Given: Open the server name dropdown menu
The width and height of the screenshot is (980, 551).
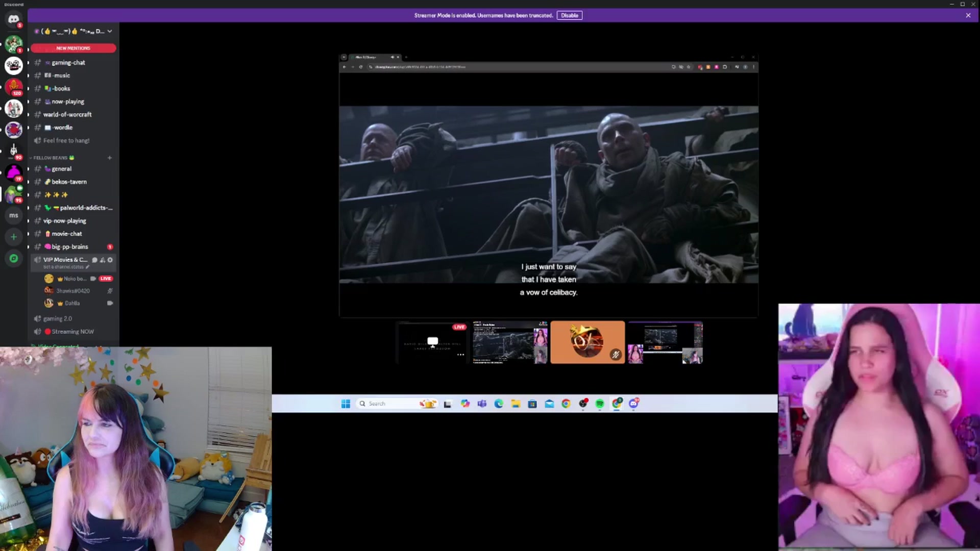Looking at the screenshot, I should (x=73, y=31).
